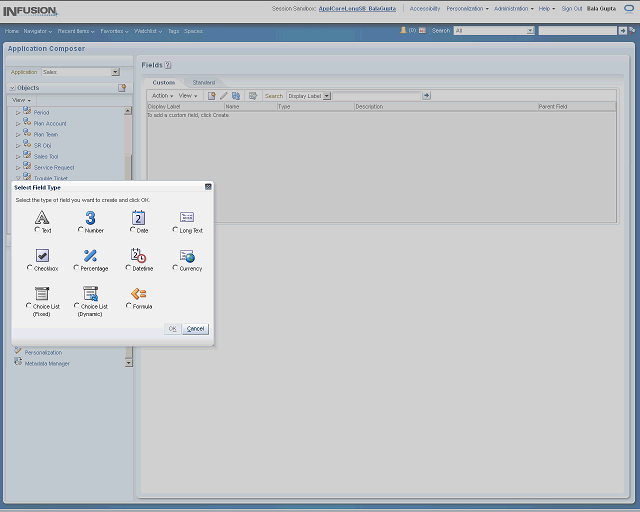Click the Choice List (Fixed) icon
The height and width of the screenshot is (512, 640).
tap(42, 294)
